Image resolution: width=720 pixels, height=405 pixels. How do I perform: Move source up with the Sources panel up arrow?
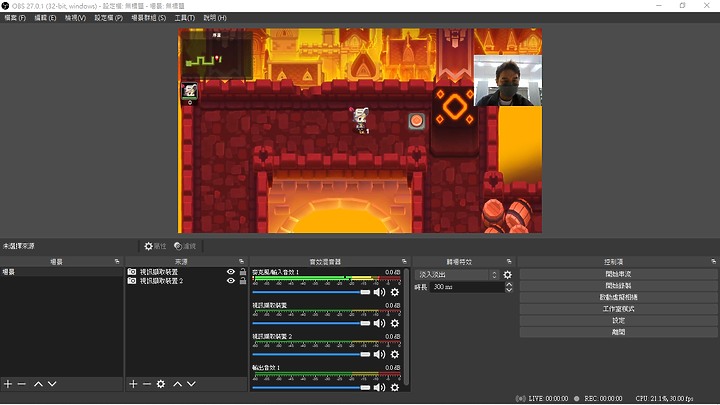pyautogui.click(x=178, y=384)
